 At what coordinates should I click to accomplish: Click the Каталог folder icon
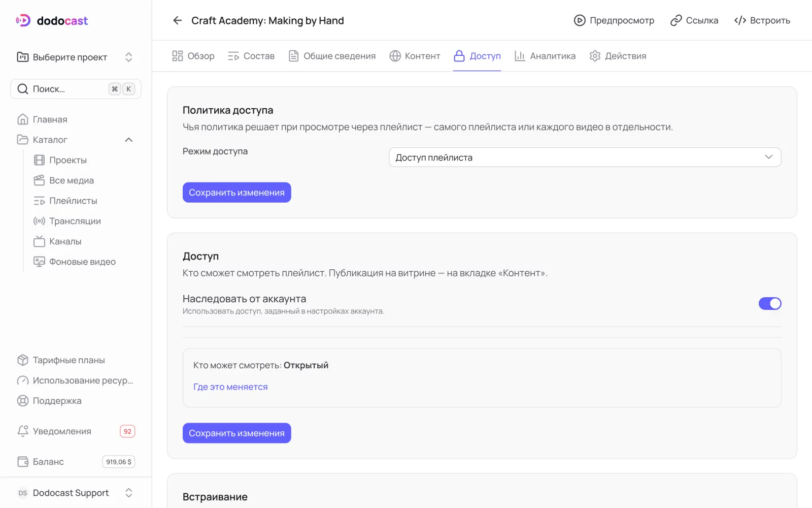[23, 140]
